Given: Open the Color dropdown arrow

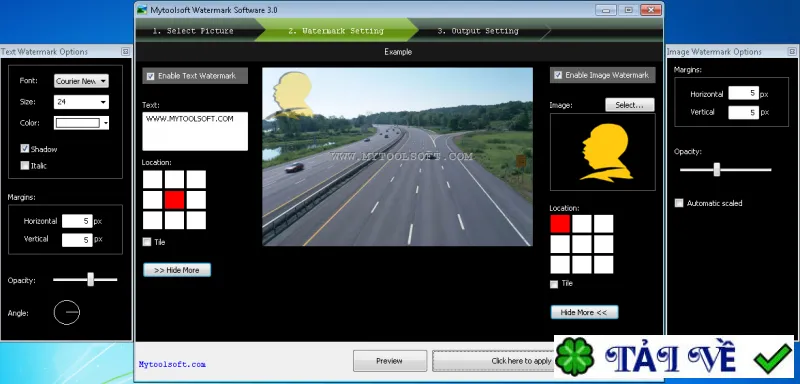Looking at the screenshot, I should tap(106, 123).
